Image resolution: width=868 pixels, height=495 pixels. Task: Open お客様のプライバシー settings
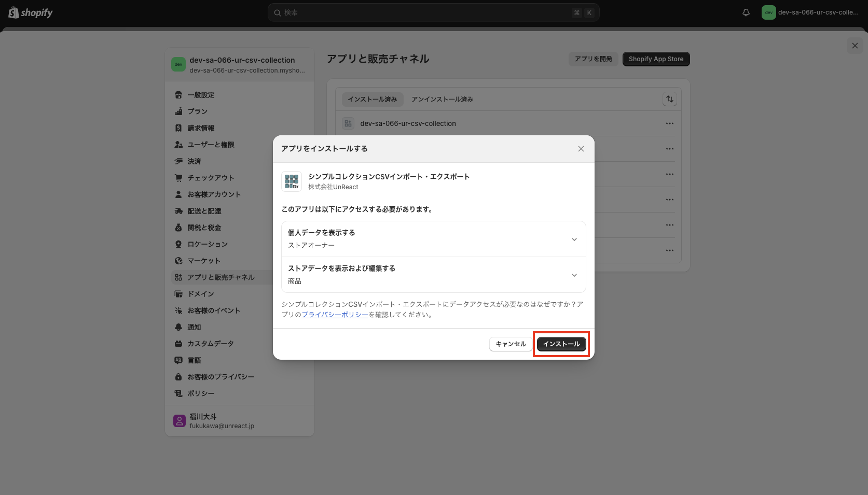[240, 377]
